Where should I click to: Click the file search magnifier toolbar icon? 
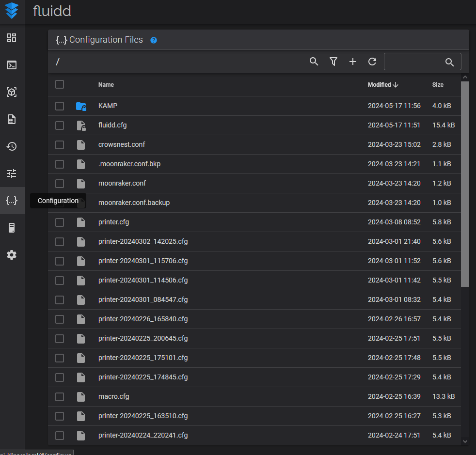click(314, 62)
